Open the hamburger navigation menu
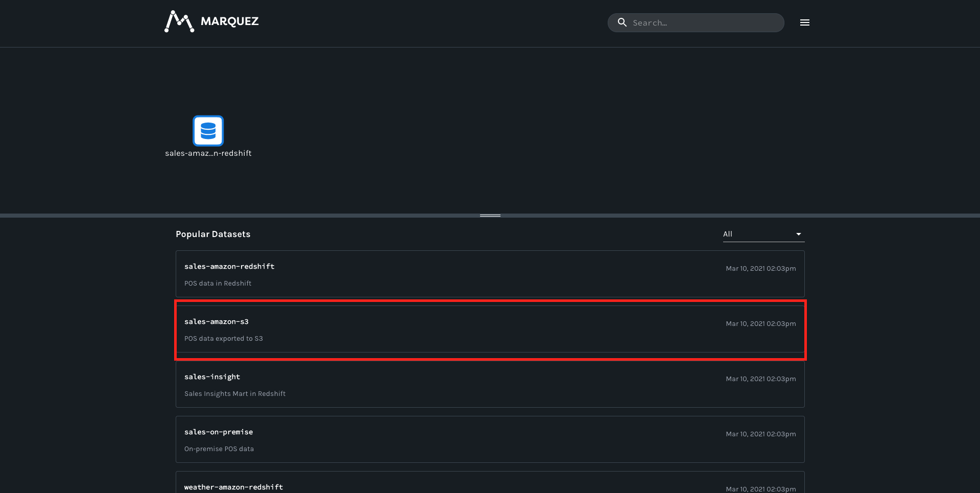The image size is (980, 493). (804, 22)
